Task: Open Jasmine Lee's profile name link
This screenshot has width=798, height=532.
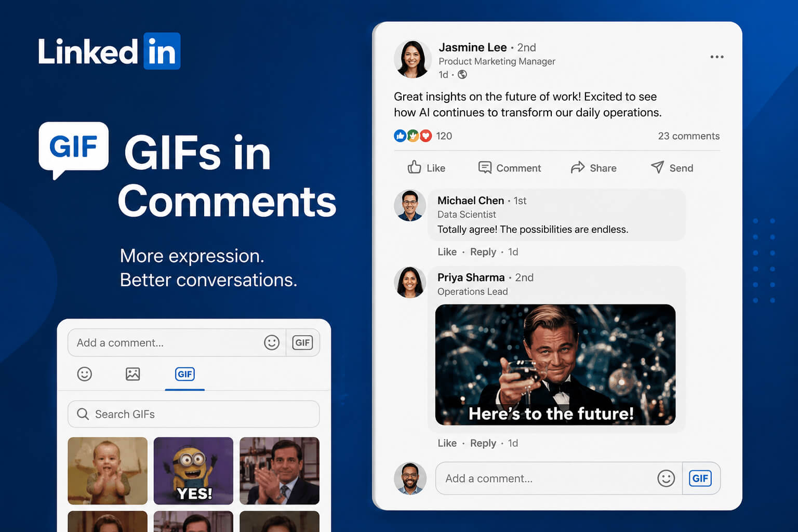Action: [x=472, y=47]
